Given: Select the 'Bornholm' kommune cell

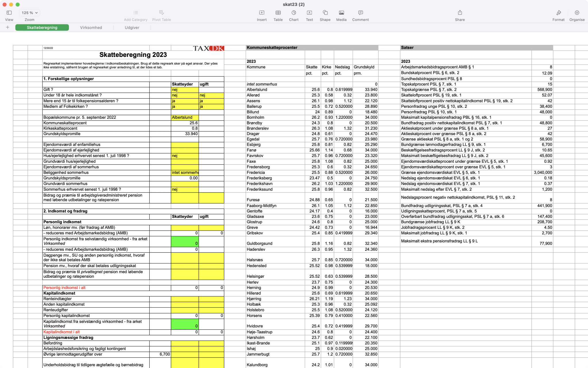Looking at the screenshot, I should point(275,117).
